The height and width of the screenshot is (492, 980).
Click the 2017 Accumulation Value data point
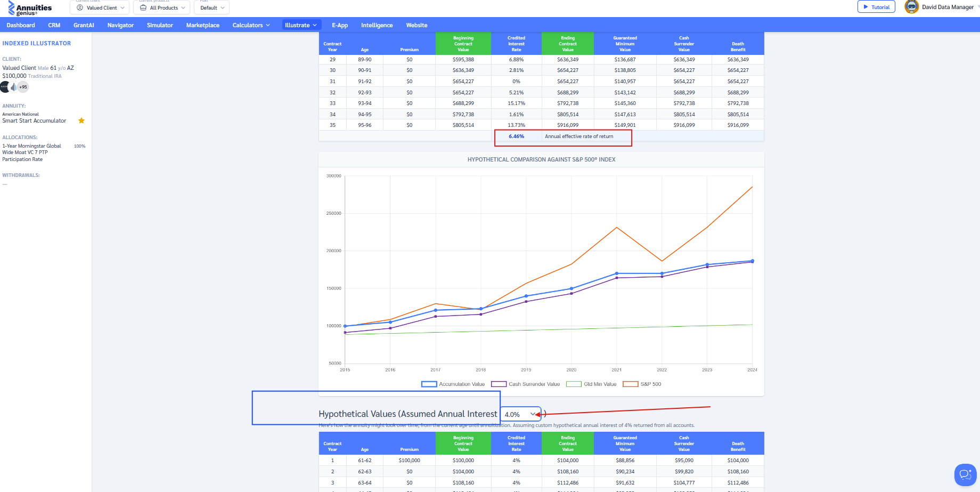pyautogui.click(x=436, y=310)
